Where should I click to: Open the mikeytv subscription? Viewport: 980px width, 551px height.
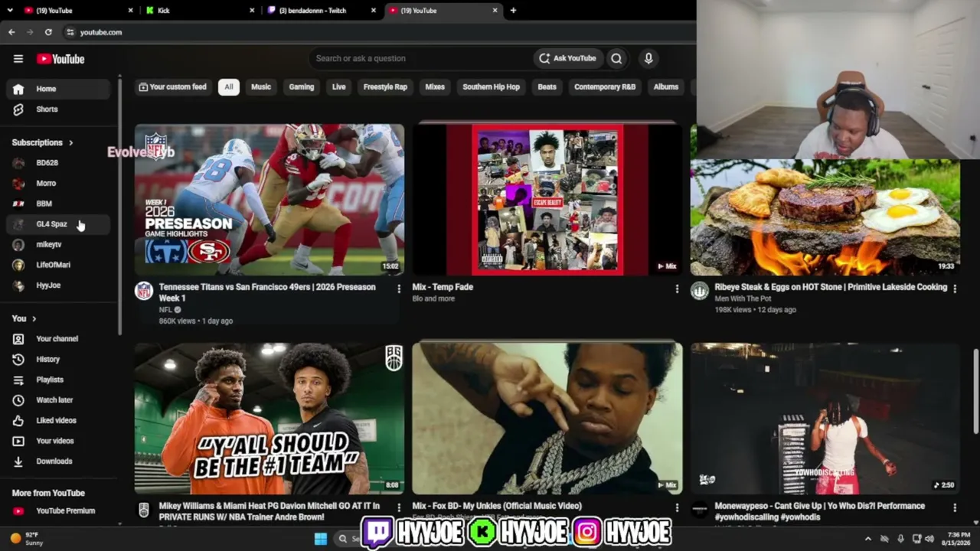click(x=58, y=245)
